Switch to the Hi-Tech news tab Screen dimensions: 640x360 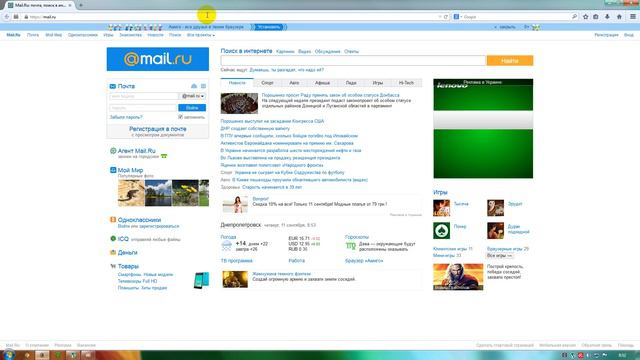click(x=406, y=83)
